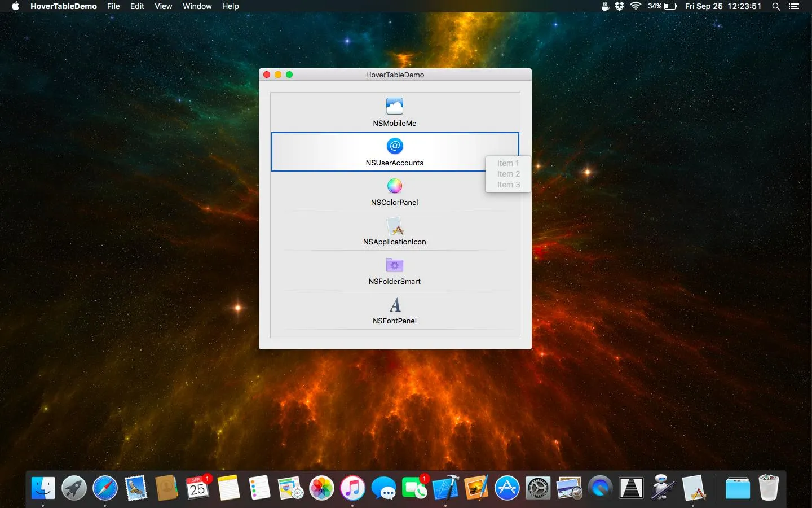Click the NSFolderSmart purple folder icon

(395, 265)
